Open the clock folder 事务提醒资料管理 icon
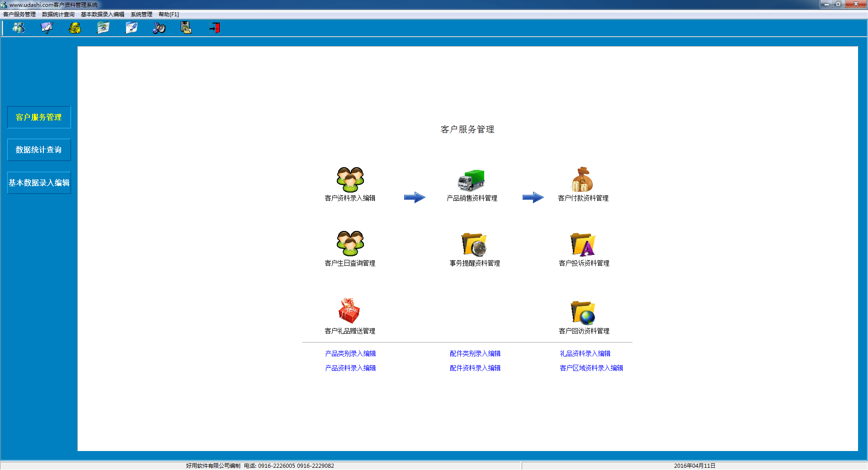This screenshot has height=470, width=868. pyautogui.click(x=474, y=244)
